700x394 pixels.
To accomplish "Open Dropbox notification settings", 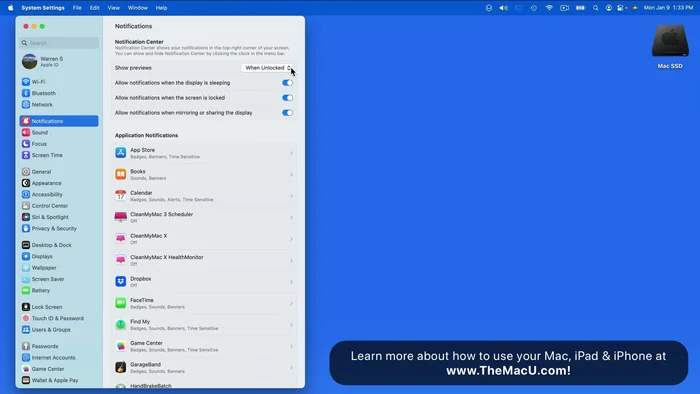I will 204,282.
